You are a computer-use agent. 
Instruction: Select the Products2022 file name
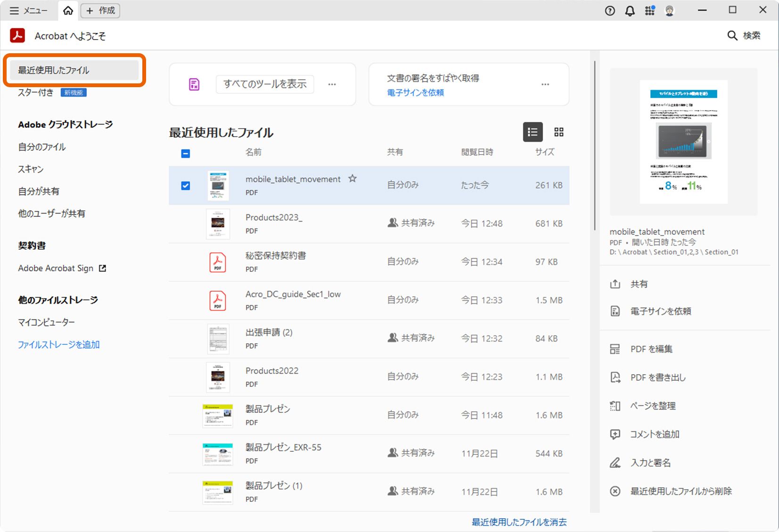[x=272, y=371]
